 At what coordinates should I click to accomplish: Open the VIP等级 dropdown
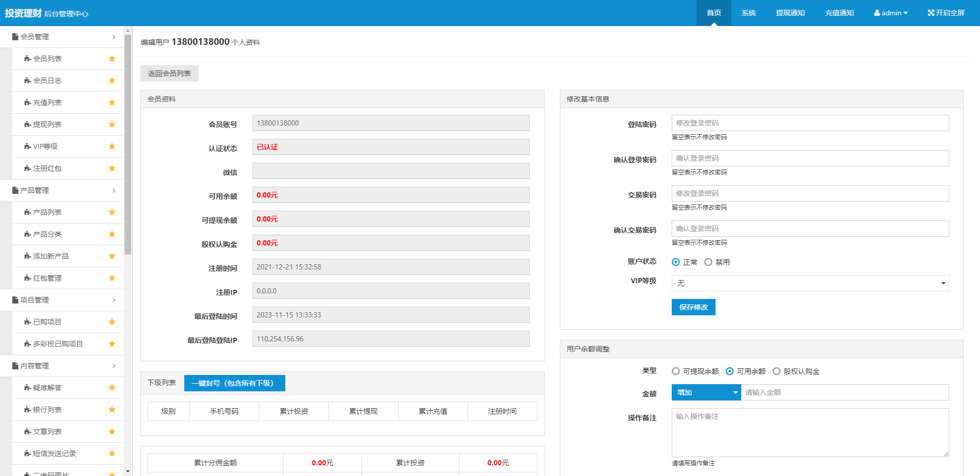pos(810,283)
